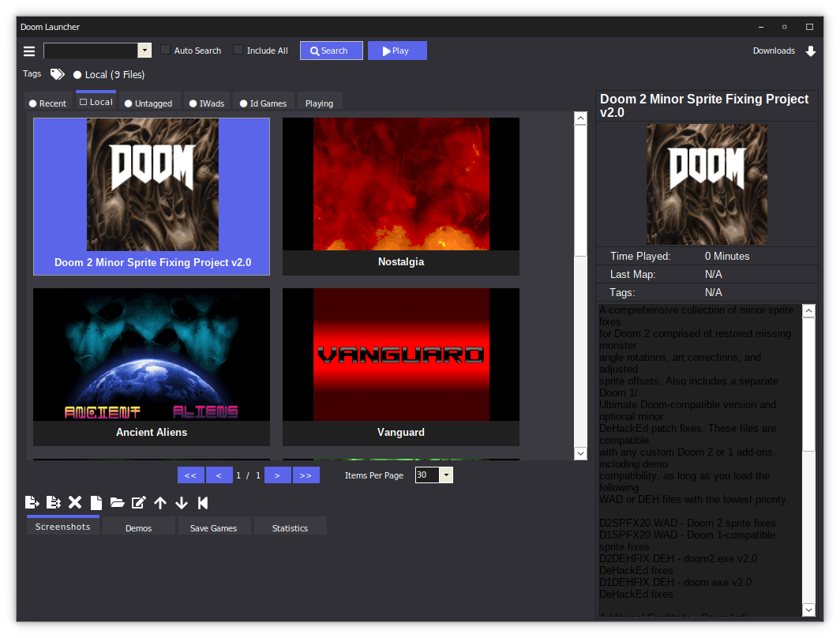Screen dimensions: 840x638
Task: Go to next page with the > button
Action: click(x=277, y=475)
